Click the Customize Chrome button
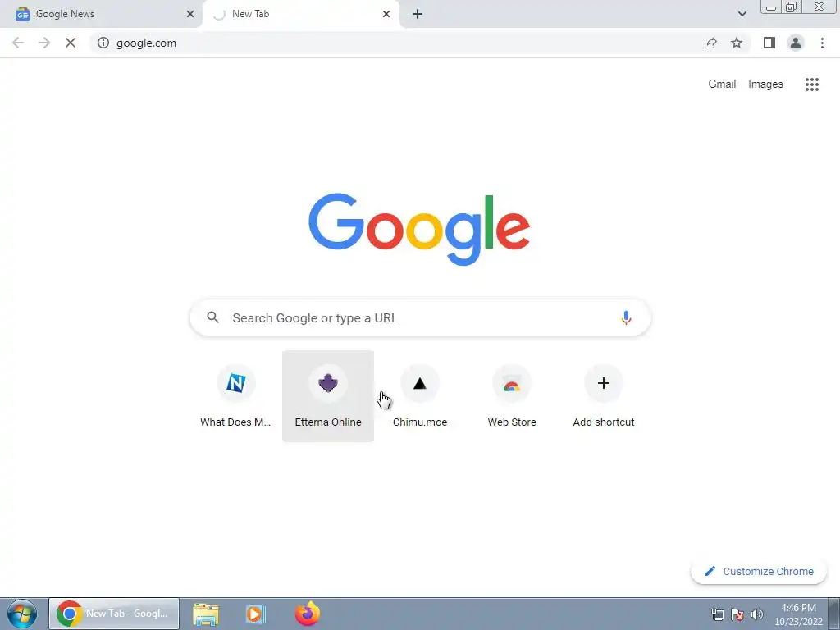The height and width of the screenshot is (630, 840). coord(759,571)
